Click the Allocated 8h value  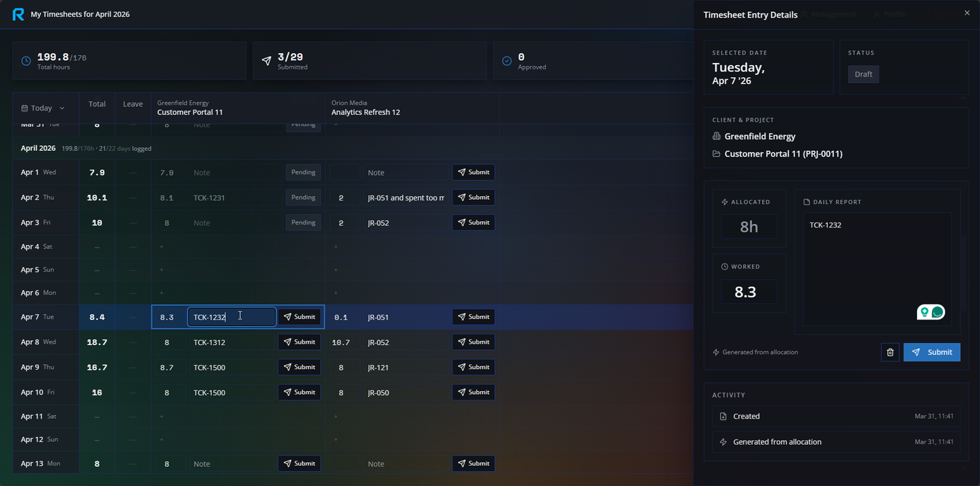[749, 227]
